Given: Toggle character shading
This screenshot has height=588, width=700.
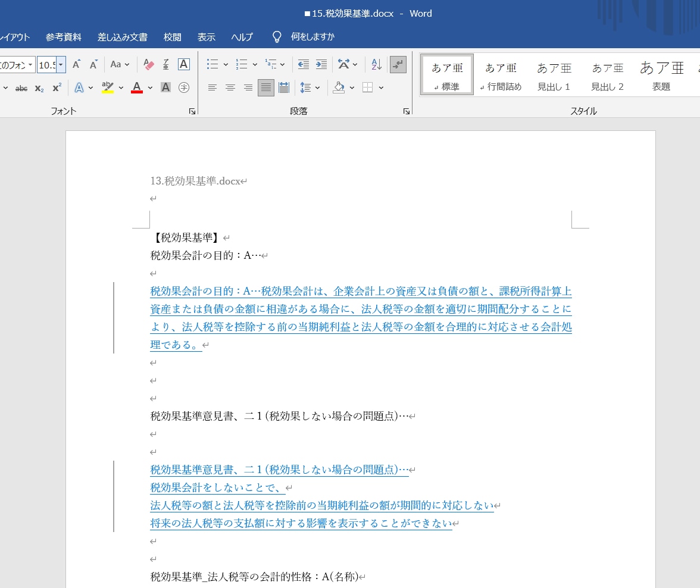Looking at the screenshot, I should click(165, 88).
